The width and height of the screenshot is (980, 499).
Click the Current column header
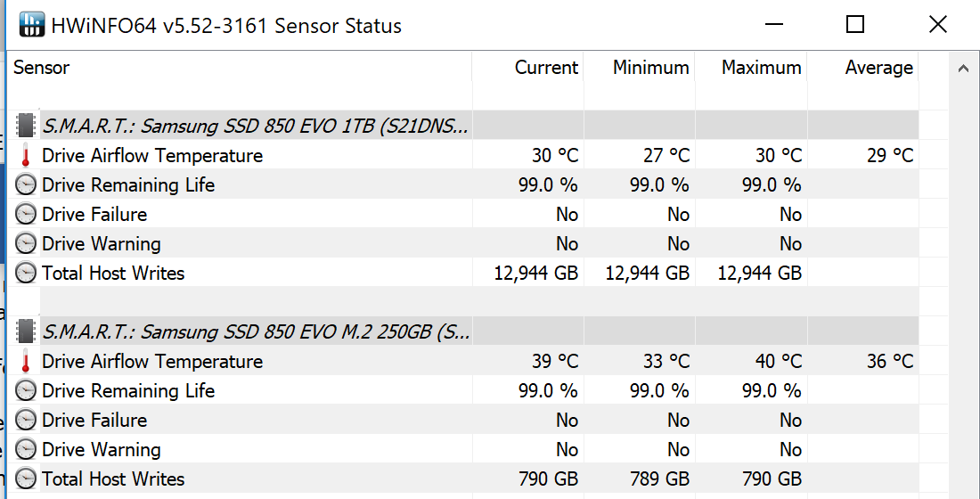546,68
